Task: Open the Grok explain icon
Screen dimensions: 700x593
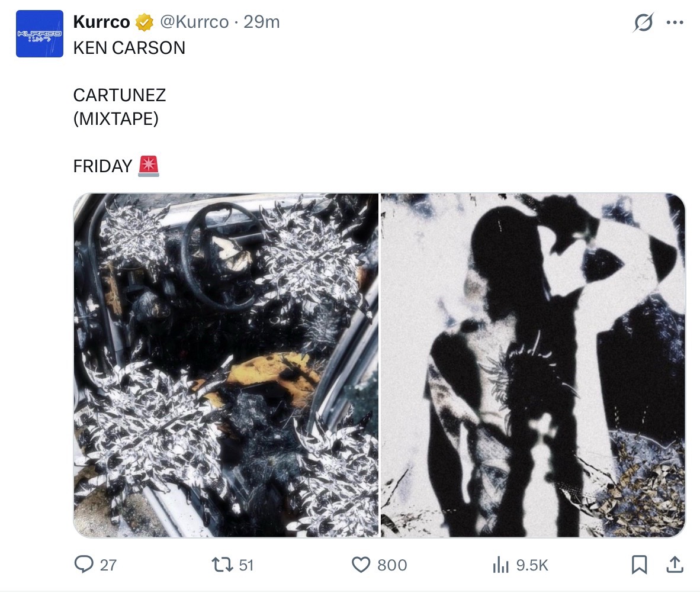Action: coord(643,22)
